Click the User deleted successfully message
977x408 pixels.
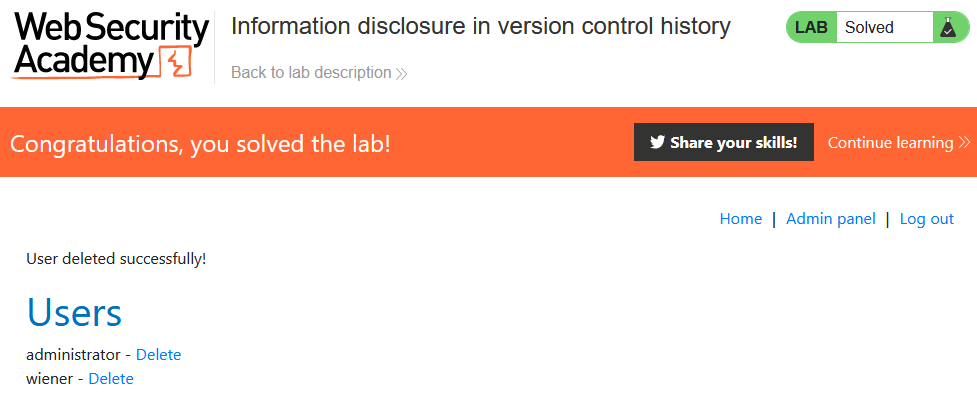tap(116, 259)
